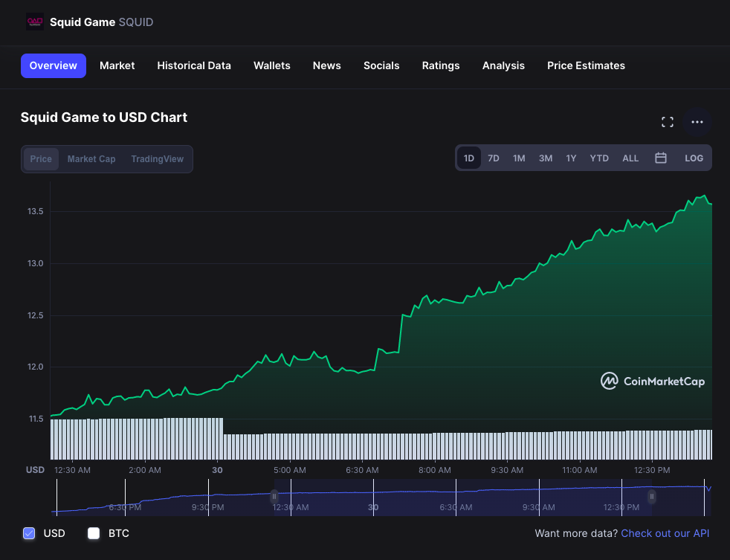This screenshot has width=730, height=560.
Task: Uncheck the USD currency checkbox
Action: point(29,533)
